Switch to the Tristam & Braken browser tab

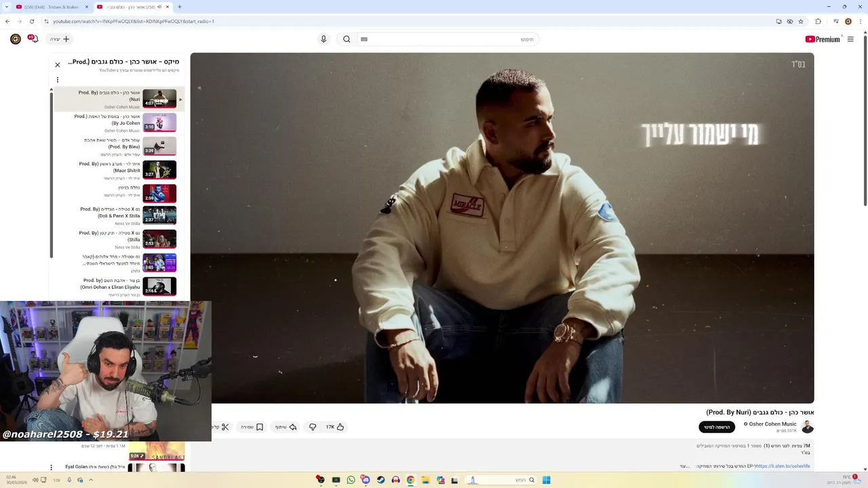(x=51, y=7)
